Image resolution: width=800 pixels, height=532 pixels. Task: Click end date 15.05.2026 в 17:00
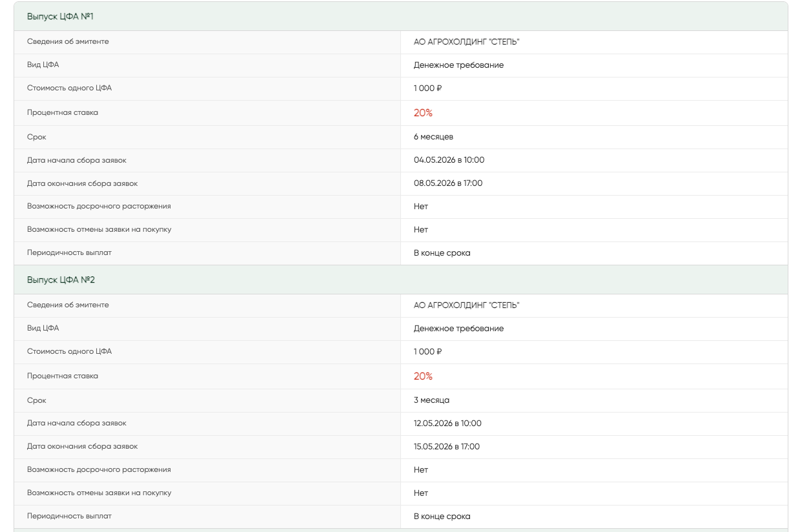447,447
